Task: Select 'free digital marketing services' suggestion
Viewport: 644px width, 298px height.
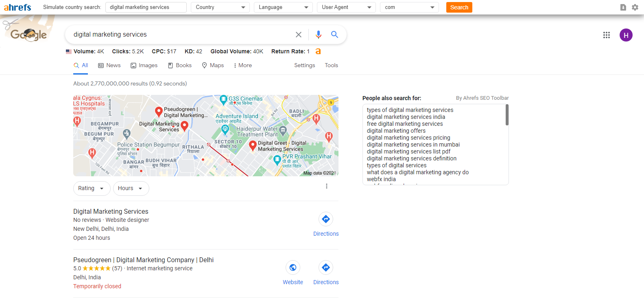Action: 405,124
